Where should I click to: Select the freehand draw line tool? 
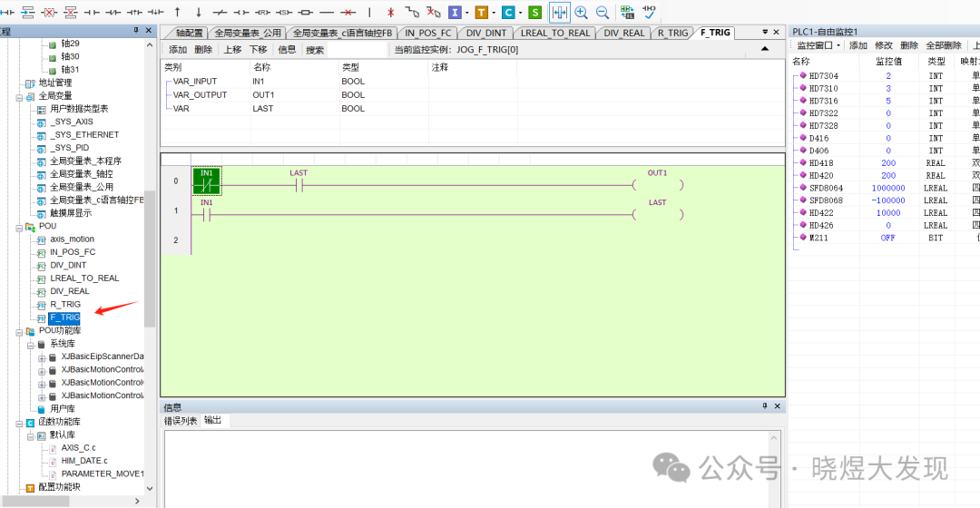(x=412, y=12)
